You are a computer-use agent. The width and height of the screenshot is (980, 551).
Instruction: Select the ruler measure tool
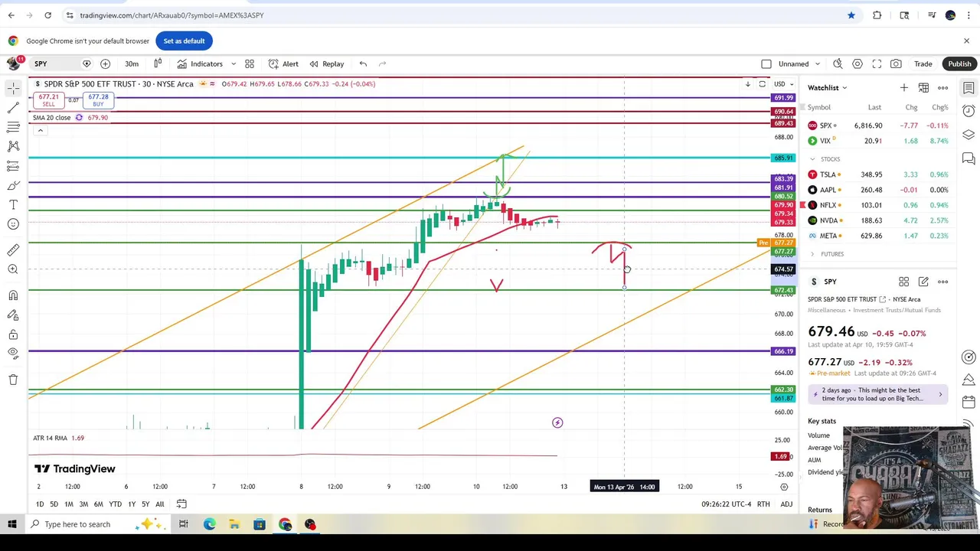point(13,250)
